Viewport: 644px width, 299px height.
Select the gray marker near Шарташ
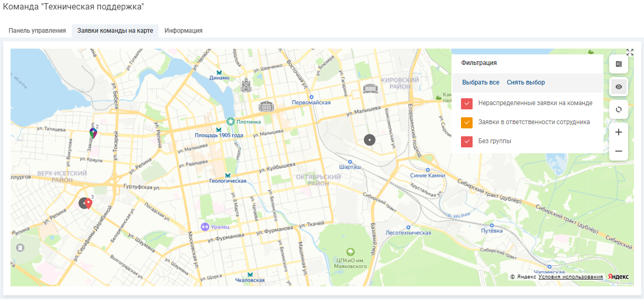click(370, 140)
